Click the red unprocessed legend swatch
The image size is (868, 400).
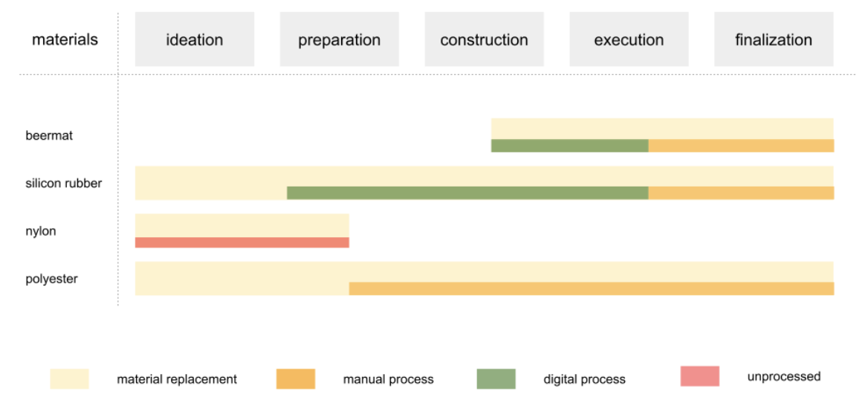[x=699, y=376]
